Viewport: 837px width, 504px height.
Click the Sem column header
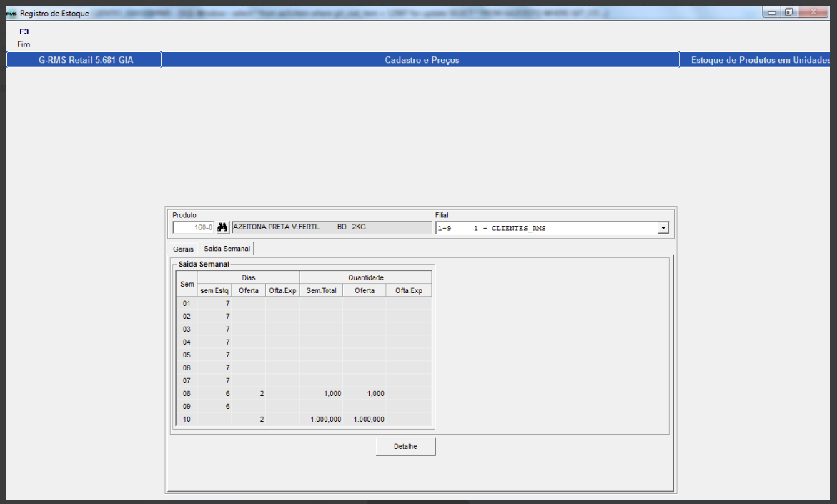click(187, 284)
